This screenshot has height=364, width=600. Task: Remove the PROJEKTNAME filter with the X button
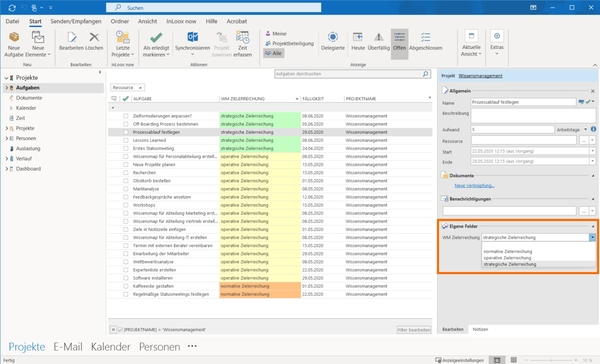(x=113, y=329)
